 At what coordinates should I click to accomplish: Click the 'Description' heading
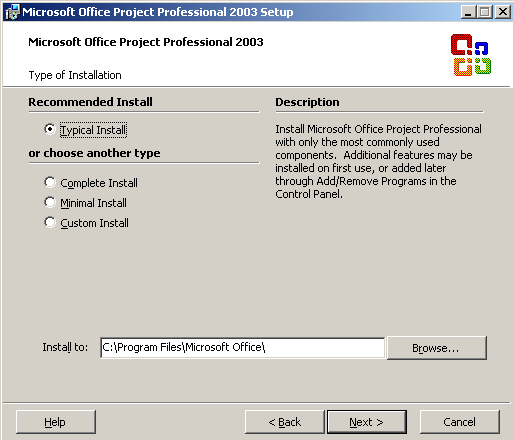[x=307, y=102]
